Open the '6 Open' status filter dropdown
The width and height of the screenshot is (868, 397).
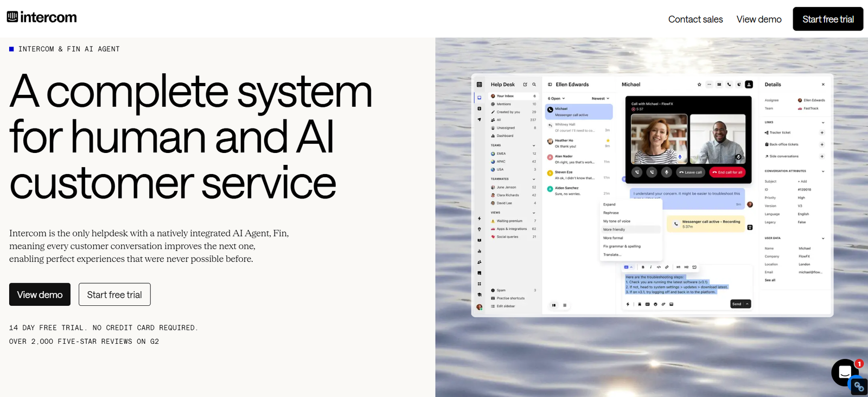[556, 99]
